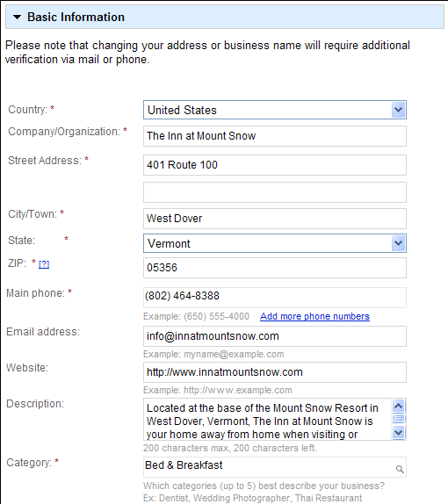The height and width of the screenshot is (504, 448).
Task: Click inside the Description text area
Action: (268, 420)
